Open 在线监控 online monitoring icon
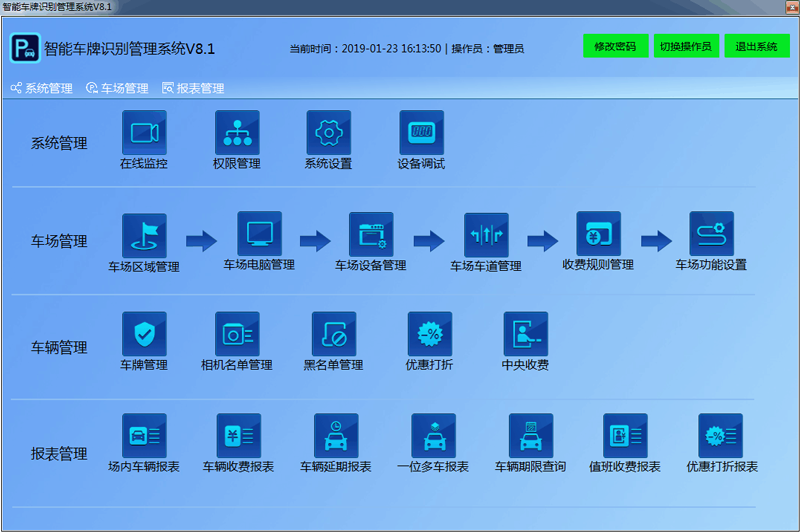 click(x=144, y=132)
